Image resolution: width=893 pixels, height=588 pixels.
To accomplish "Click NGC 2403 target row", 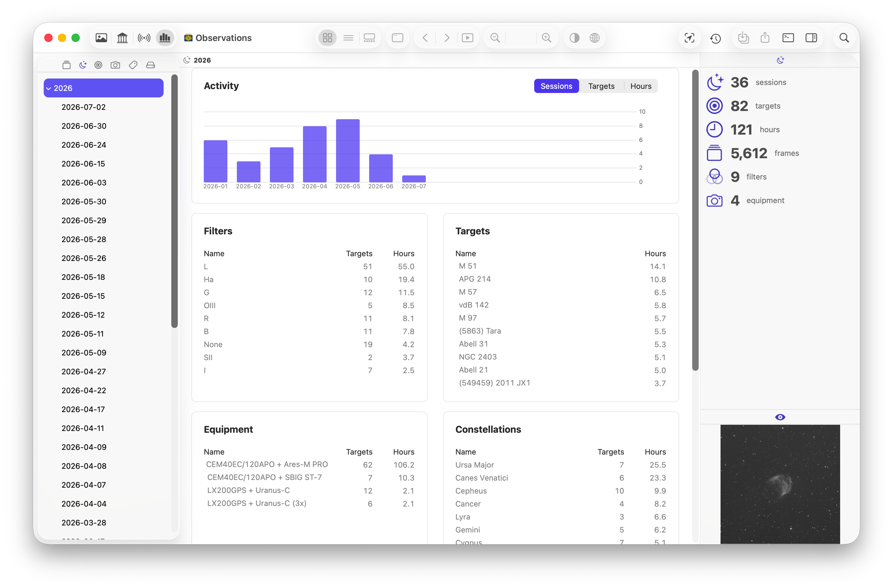I will click(560, 357).
